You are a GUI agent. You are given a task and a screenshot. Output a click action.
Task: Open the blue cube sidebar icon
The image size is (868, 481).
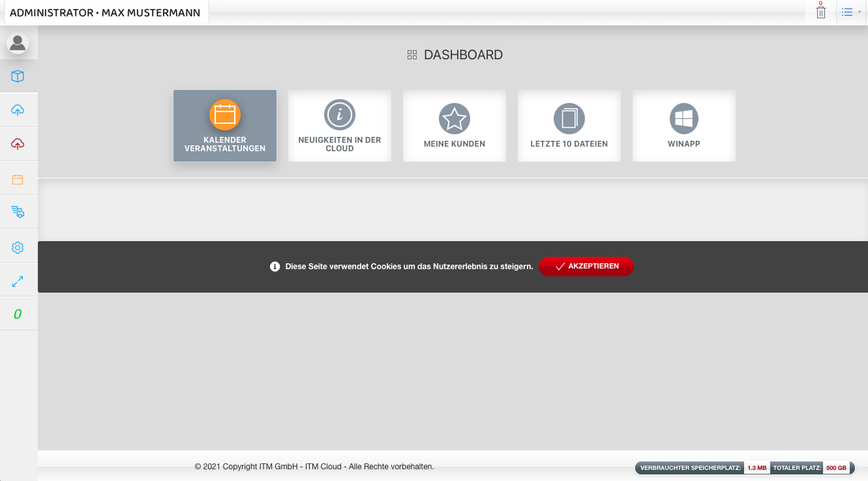tap(18, 76)
